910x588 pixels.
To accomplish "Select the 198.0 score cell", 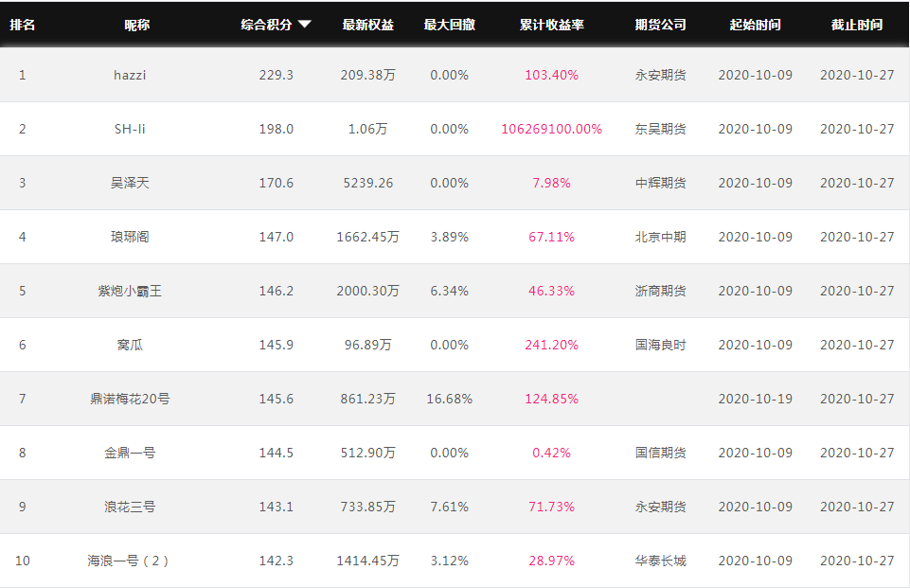I will (x=277, y=129).
